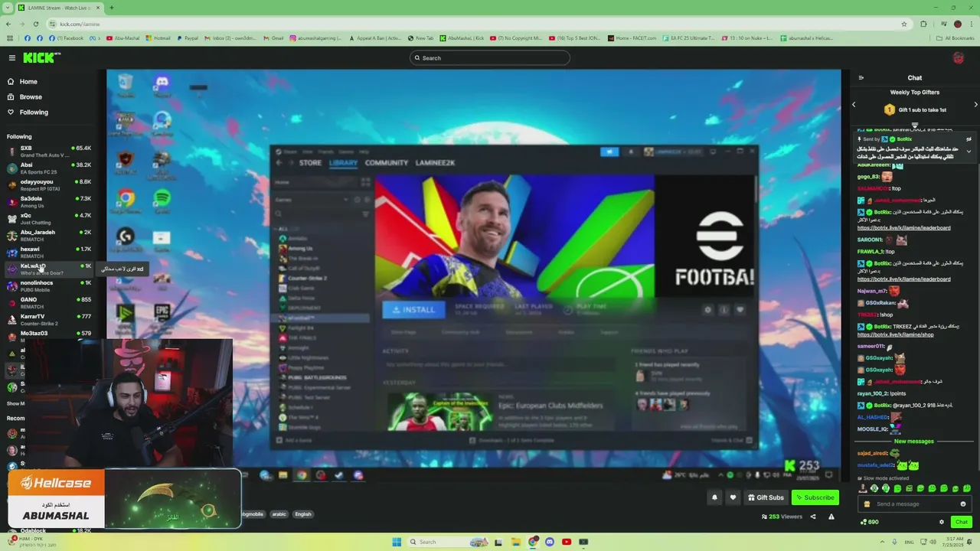Click the microphone icon in the system tray

[896, 542]
